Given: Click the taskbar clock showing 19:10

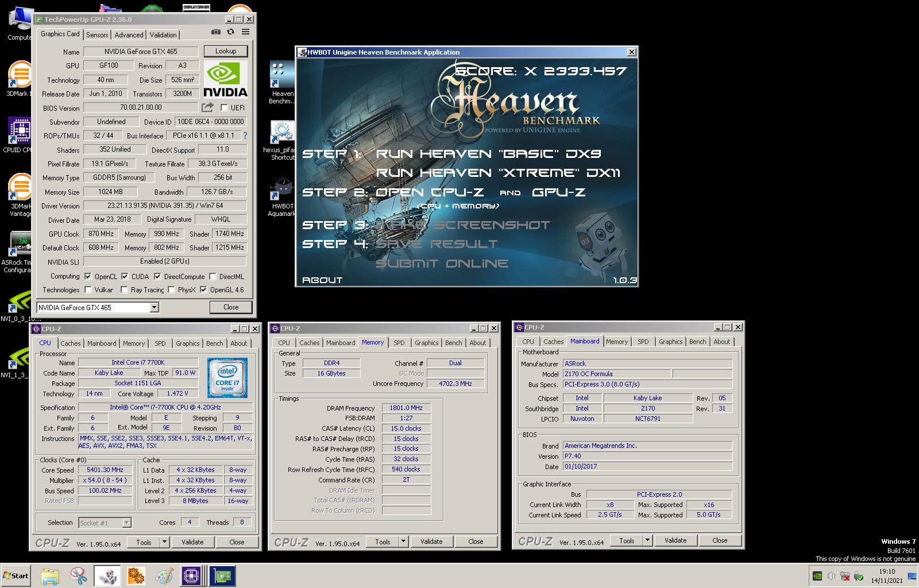Looking at the screenshot, I should pos(887,576).
